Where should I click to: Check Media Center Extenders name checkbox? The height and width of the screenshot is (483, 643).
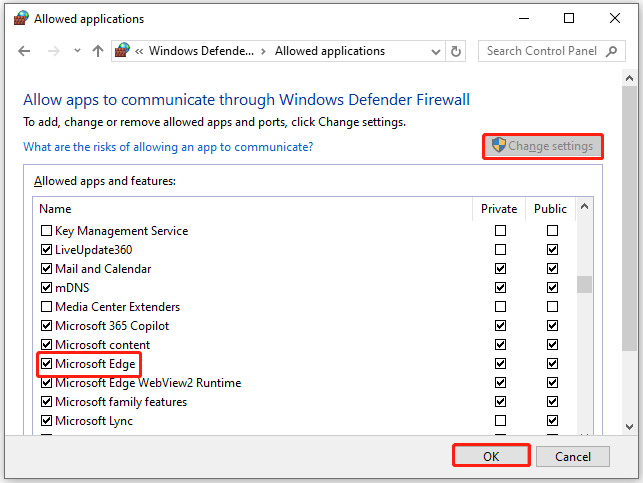click(x=46, y=307)
